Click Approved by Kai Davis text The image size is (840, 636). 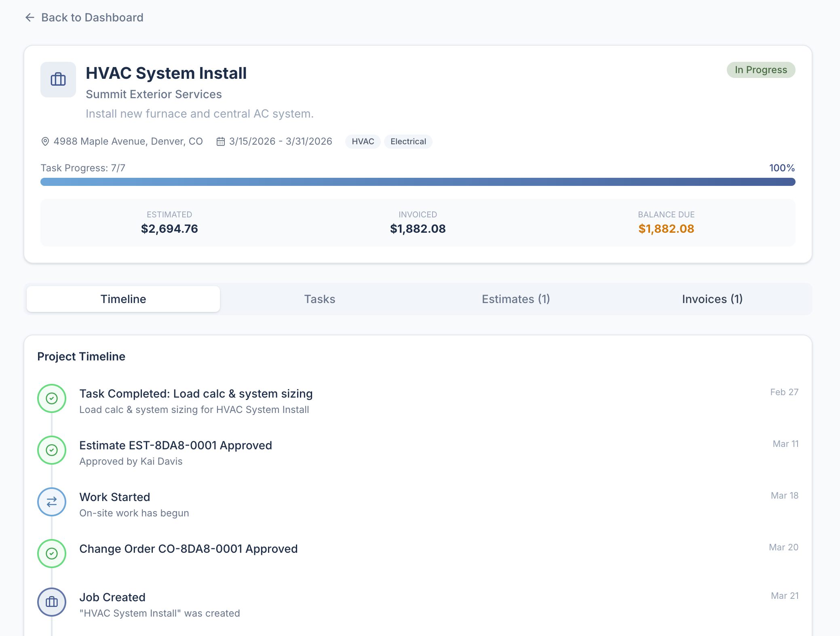131,461
